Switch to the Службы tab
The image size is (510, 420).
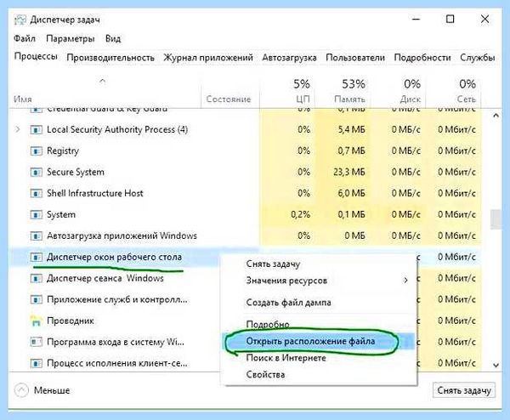click(478, 58)
